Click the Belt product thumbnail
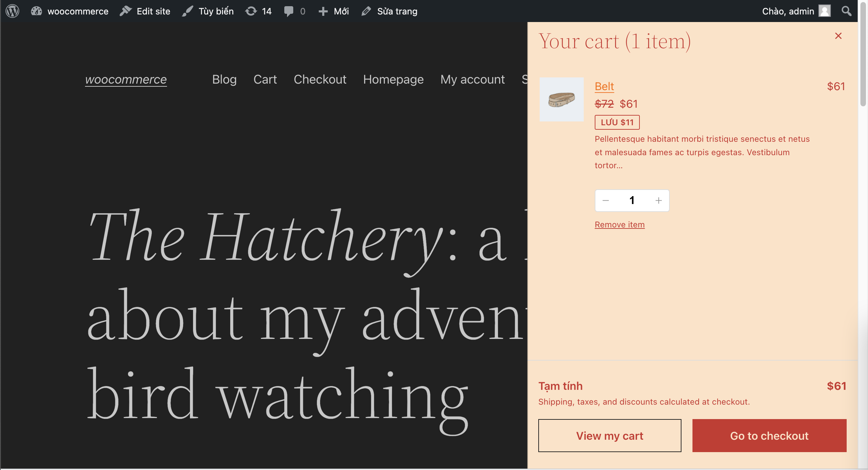 (x=561, y=99)
